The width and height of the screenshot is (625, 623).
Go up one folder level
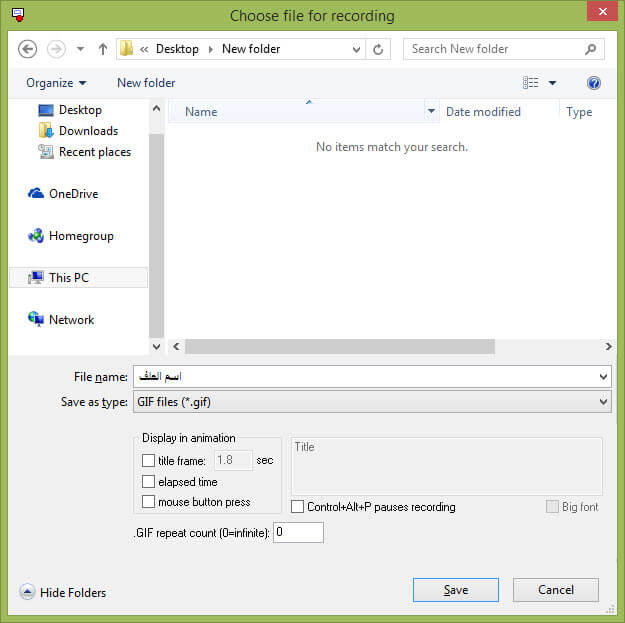pyautogui.click(x=103, y=49)
